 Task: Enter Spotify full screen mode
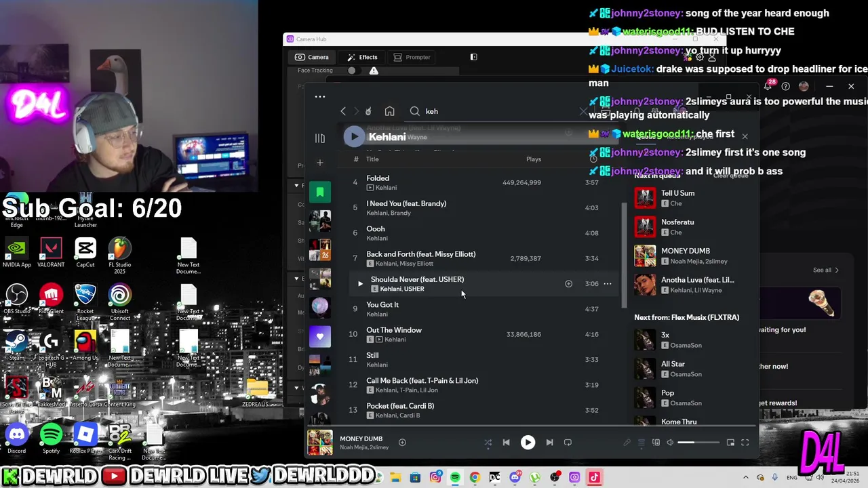coord(745,443)
